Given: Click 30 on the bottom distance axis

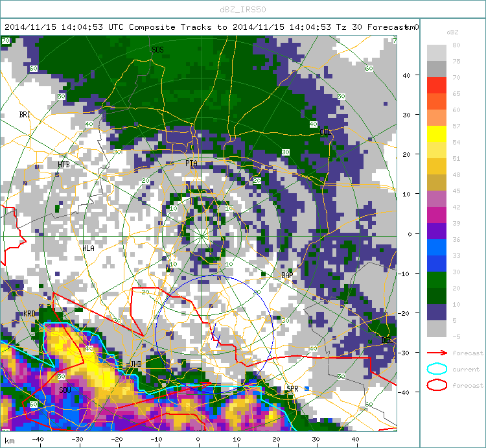Looking at the screenshot, I should (316, 440).
